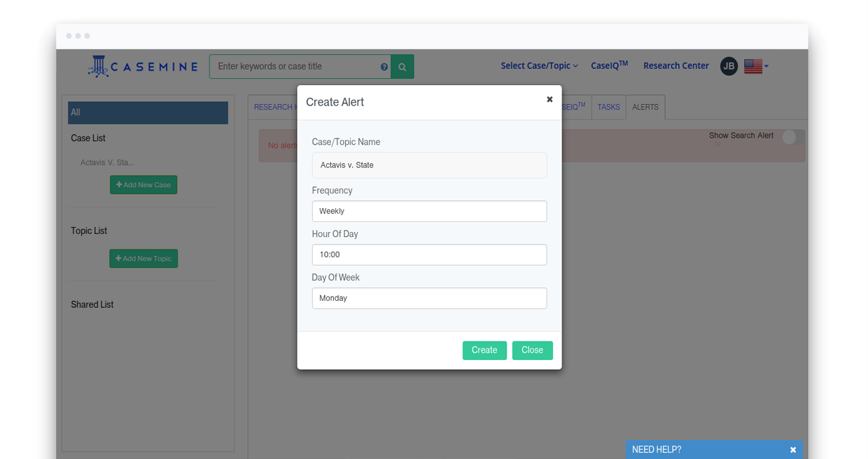The height and width of the screenshot is (459, 868).
Task: Click the US flag language icon
Action: click(753, 66)
